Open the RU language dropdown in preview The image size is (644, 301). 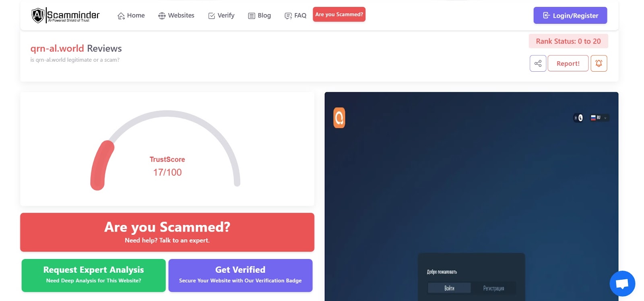point(599,118)
